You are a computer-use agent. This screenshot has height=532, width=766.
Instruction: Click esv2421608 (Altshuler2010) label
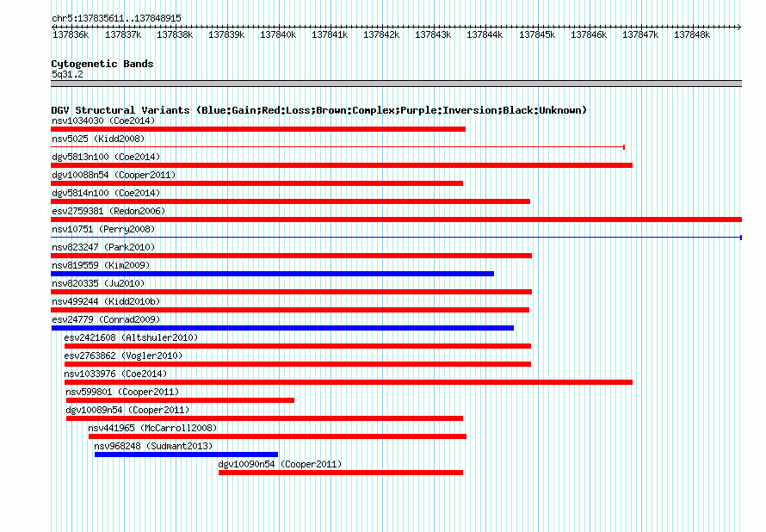(x=131, y=337)
